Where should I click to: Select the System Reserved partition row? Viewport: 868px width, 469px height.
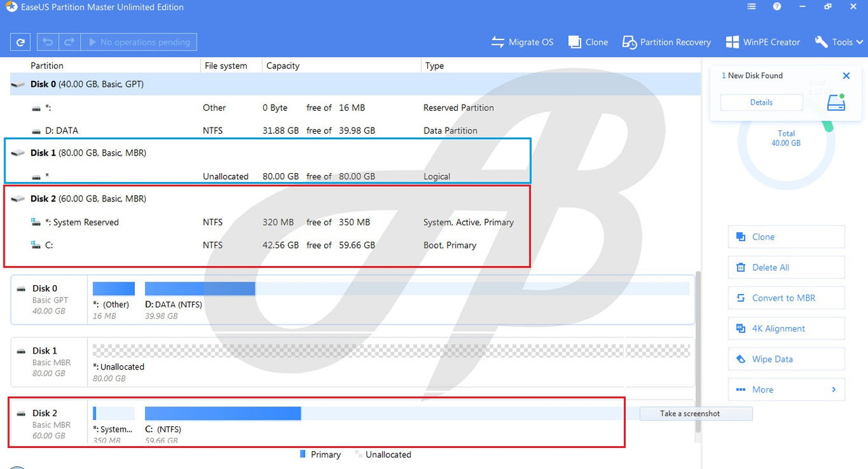[x=355, y=222]
